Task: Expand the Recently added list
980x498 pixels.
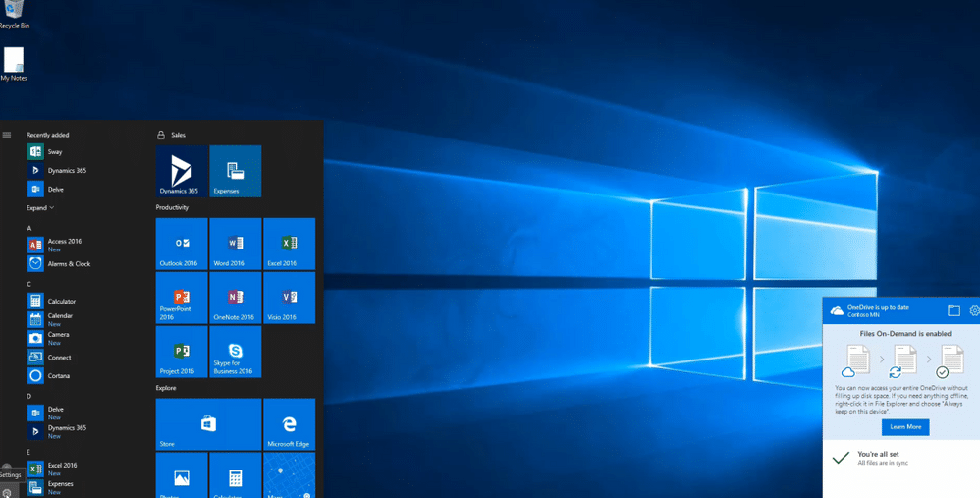Action: pos(40,208)
